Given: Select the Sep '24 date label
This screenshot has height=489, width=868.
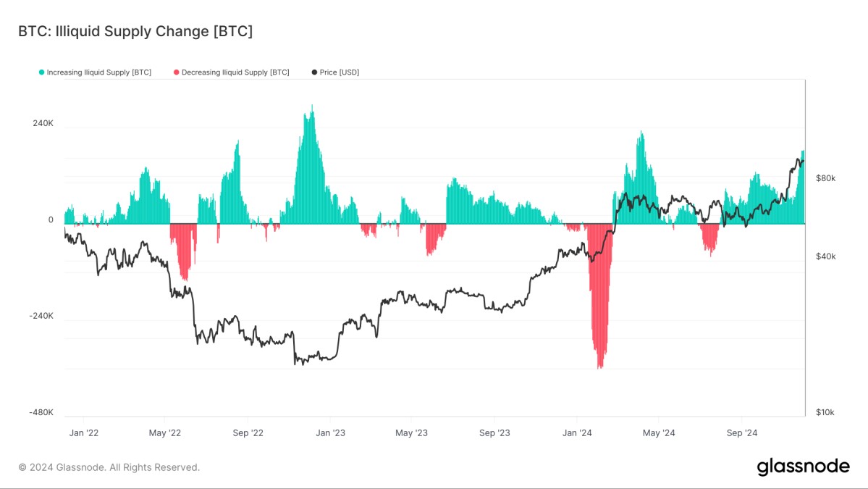Looking at the screenshot, I should [x=741, y=433].
